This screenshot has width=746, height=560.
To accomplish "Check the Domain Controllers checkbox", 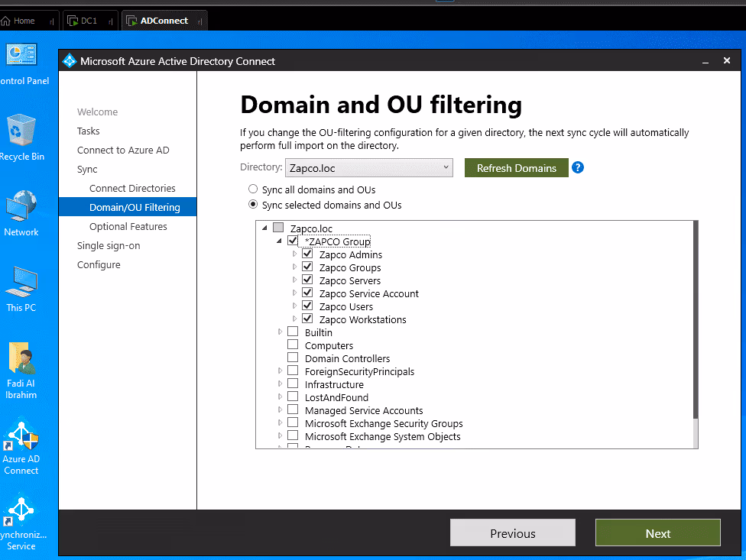I will coord(293,358).
